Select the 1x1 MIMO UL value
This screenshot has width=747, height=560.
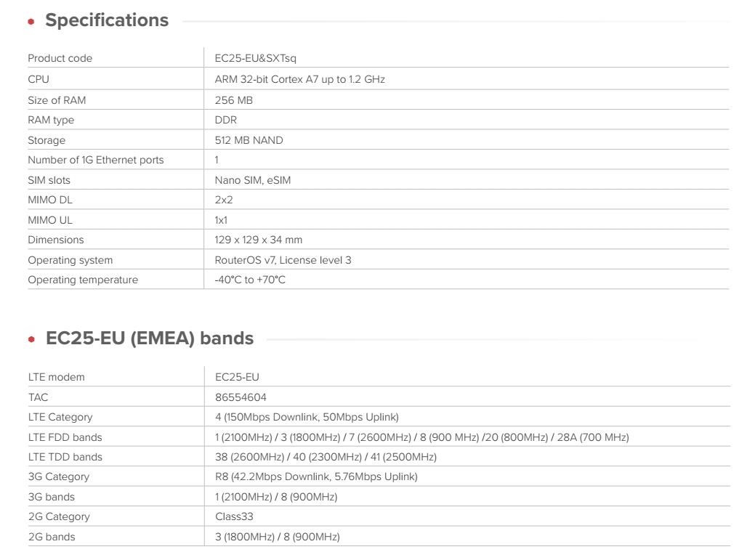pyautogui.click(x=221, y=220)
